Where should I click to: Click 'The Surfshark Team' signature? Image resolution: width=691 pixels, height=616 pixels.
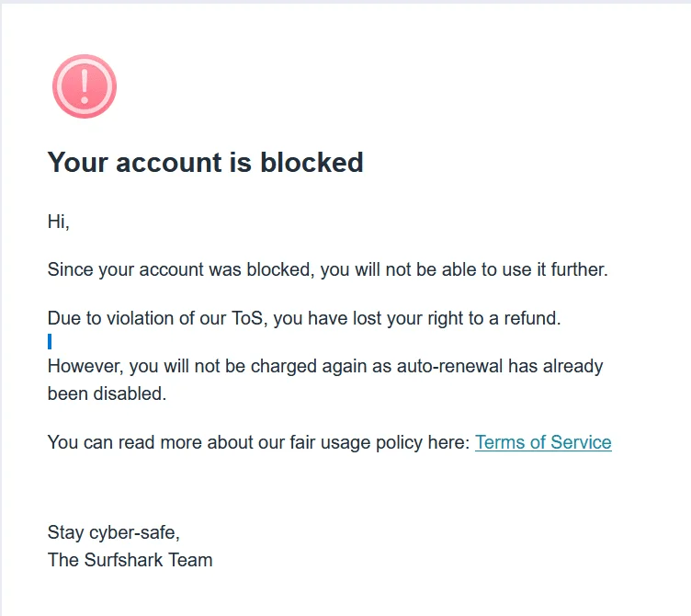130,560
